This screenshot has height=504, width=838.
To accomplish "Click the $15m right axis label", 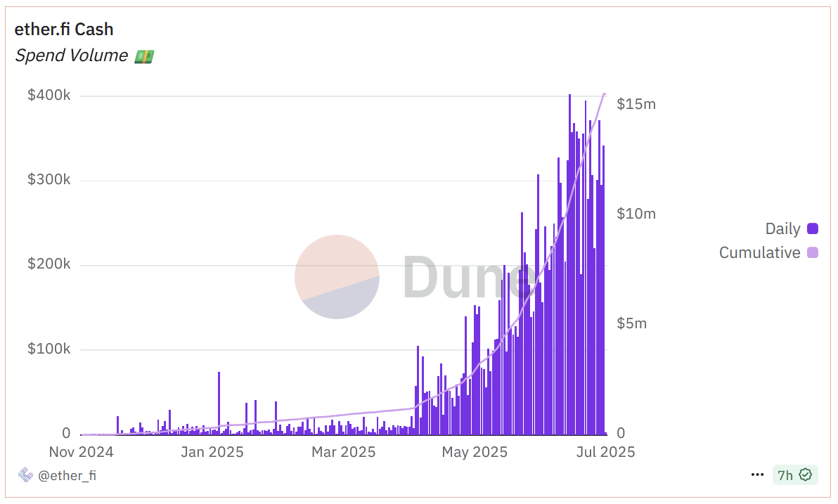I will (636, 104).
